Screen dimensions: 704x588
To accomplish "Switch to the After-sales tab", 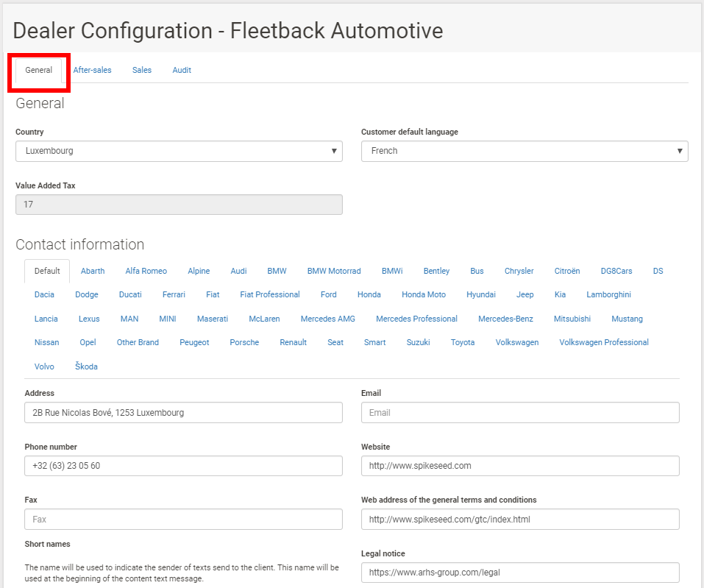I will pyautogui.click(x=92, y=70).
